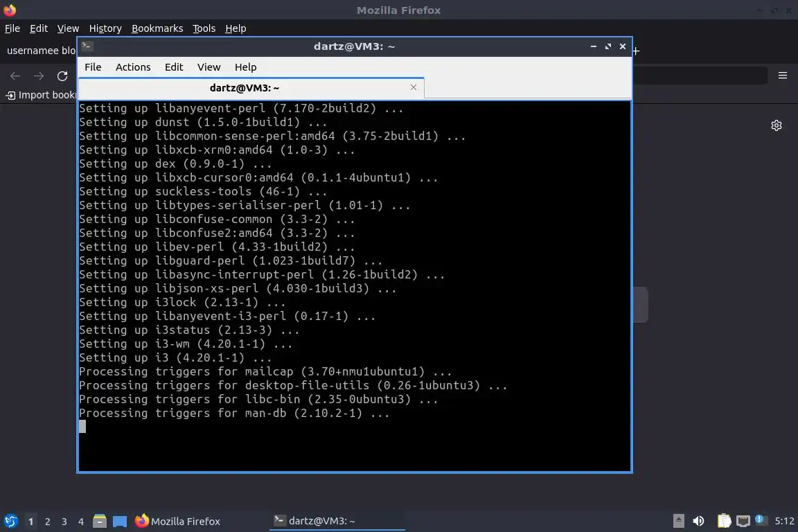Click 'Setting up suckless-tools (46-1)' line
This screenshot has height=532, width=798.
203,191
